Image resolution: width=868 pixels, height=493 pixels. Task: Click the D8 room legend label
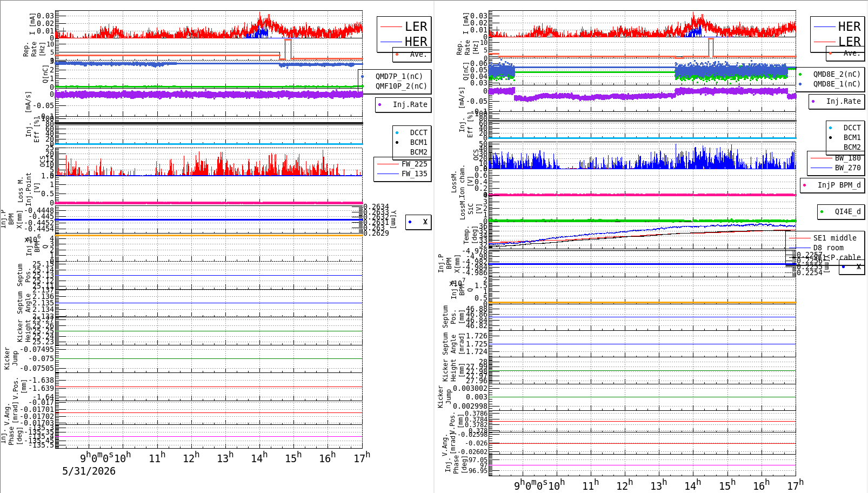click(x=828, y=248)
